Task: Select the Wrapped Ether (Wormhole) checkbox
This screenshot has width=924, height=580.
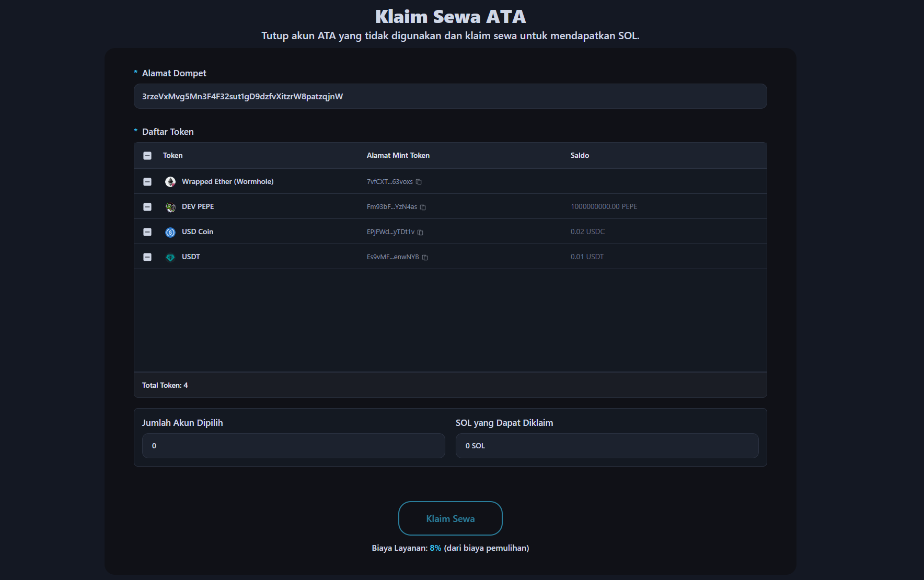Action: (x=147, y=182)
